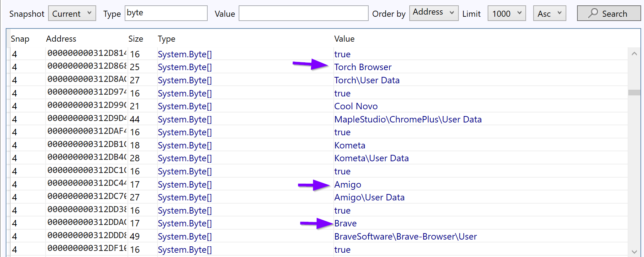Click the Search button
The height and width of the screenshot is (257, 644).
point(608,14)
